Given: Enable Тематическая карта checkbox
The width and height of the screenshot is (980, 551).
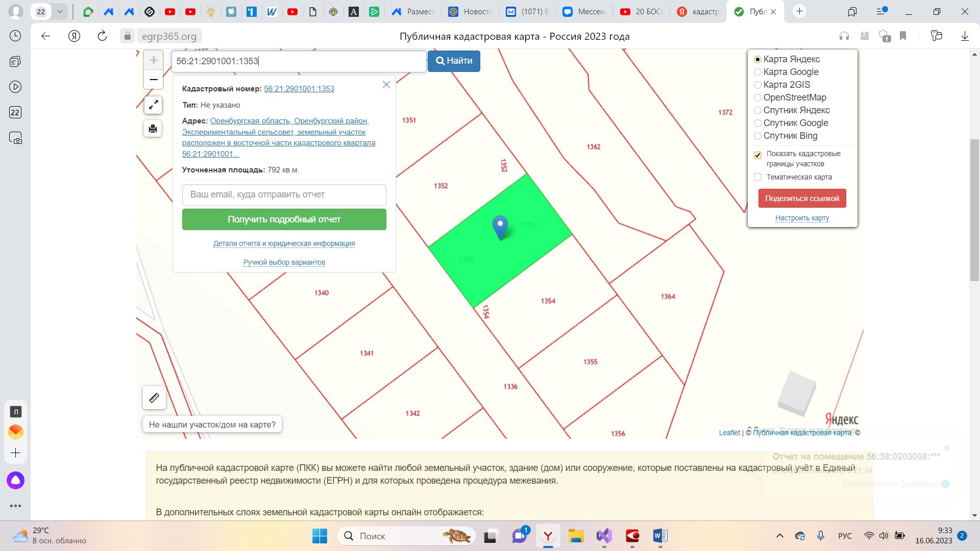Looking at the screenshot, I should click(758, 177).
